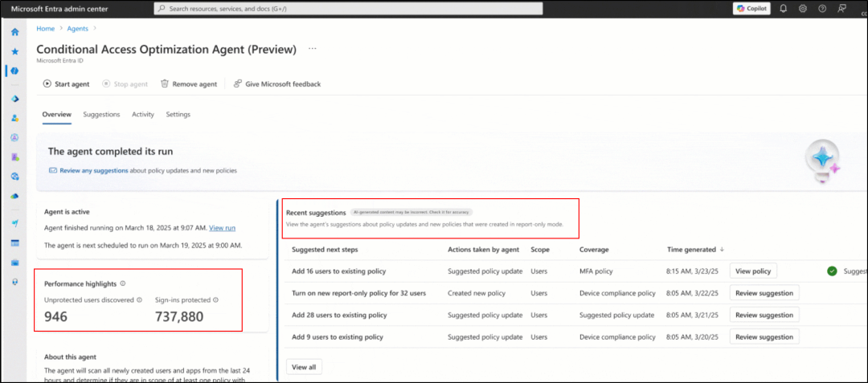Click Actions taken by agent column header
Viewport: 868px width, 383px height.
pos(483,250)
